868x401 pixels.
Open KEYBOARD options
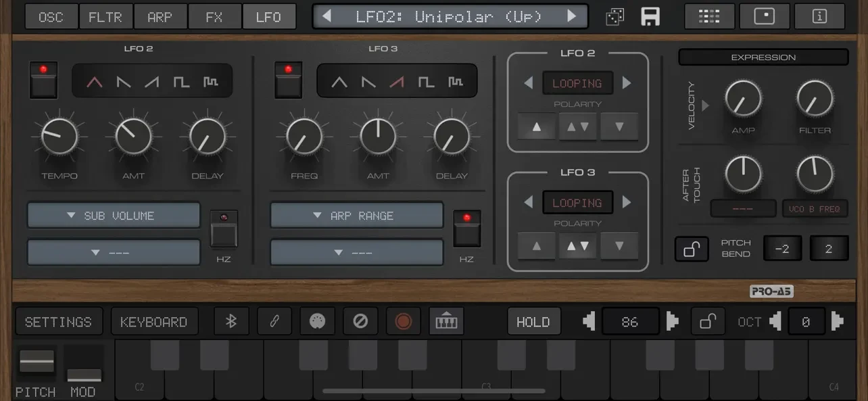pos(154,322)
